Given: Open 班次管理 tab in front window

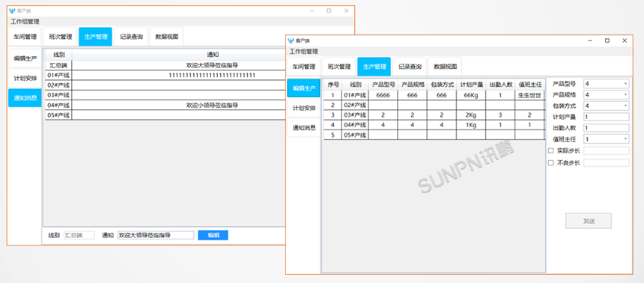Looking at the screenshot, I should pos(339,67).
